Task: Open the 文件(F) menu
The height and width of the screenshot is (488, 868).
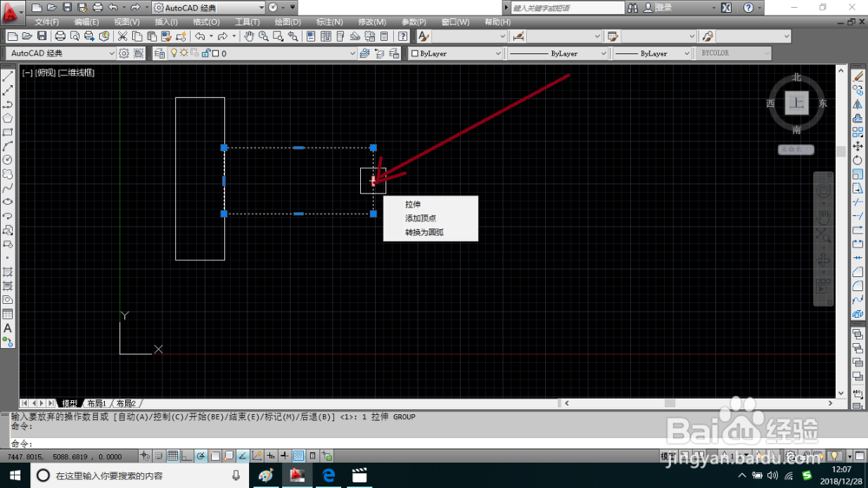Action: [47, 23]
